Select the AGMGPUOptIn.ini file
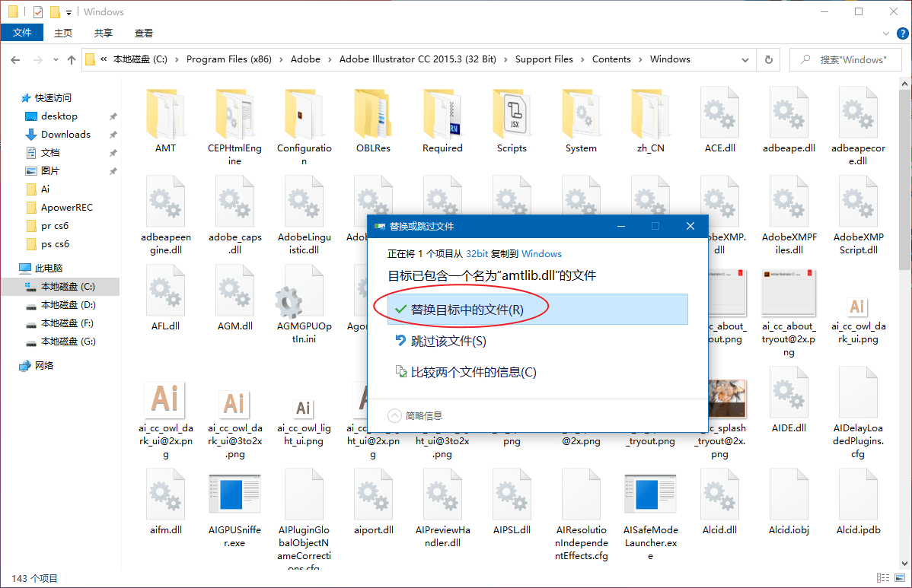Image resolution: width=912 pixels, height=588 pixels. (x=304, y=304)
